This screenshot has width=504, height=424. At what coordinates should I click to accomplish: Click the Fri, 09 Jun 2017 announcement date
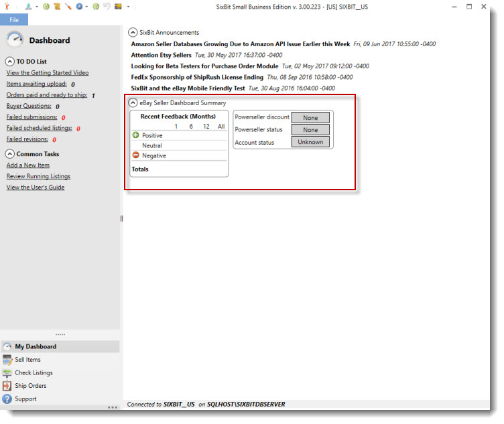click(x=395, y=44)
